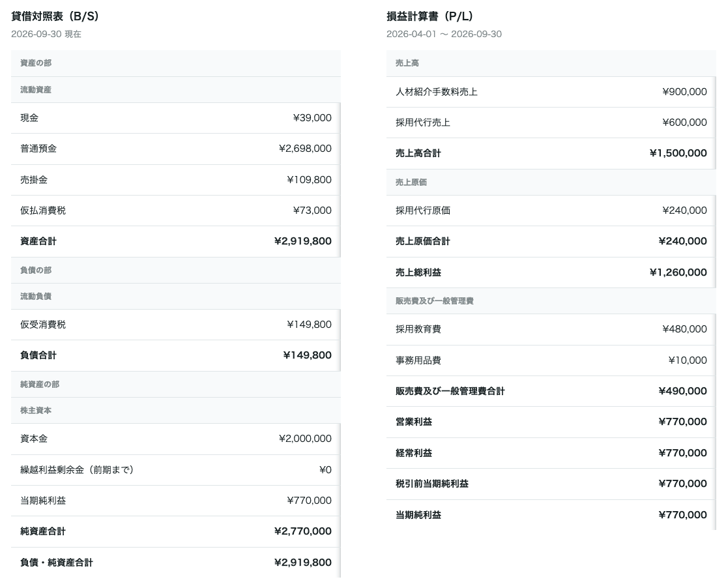Click the ¥109,800 receivables amount
This screenshot has width=726, height=588.
(x=309, y=180)
